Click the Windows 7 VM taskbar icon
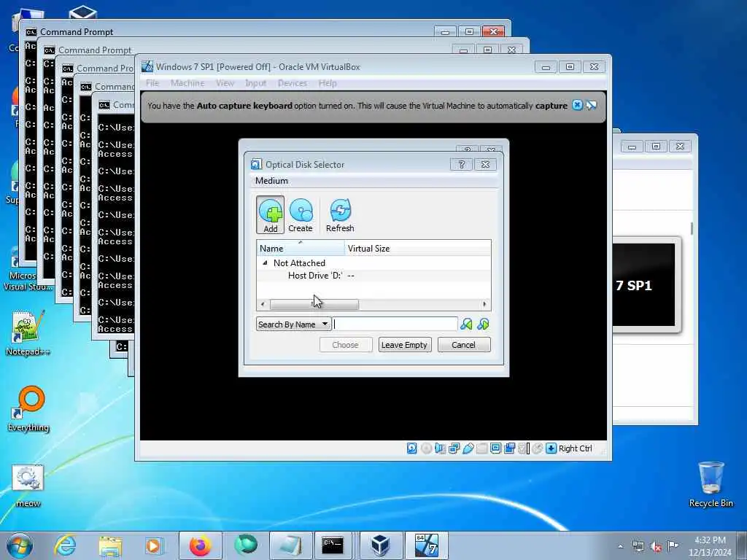The image size is (747, 560). pyautogui.click(x=426, y=545)
